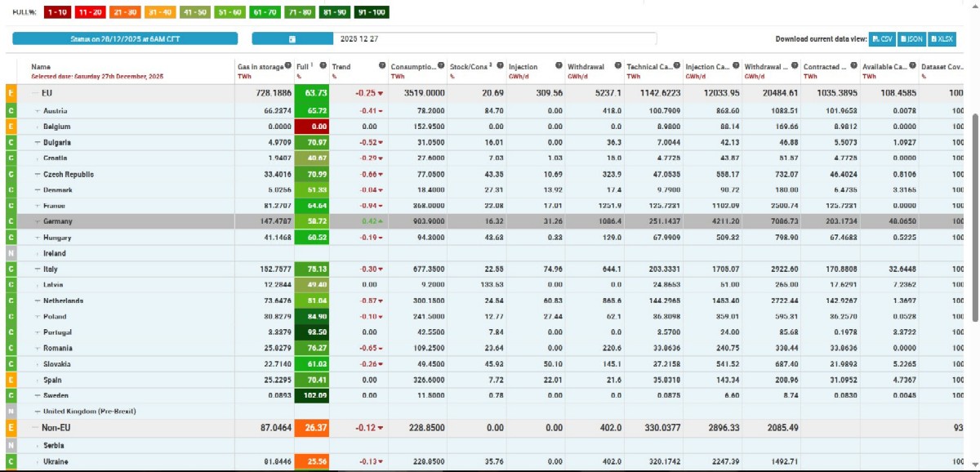
Task: Expand the Italy row
Action: pyautogui.click(x=38, y=269)
